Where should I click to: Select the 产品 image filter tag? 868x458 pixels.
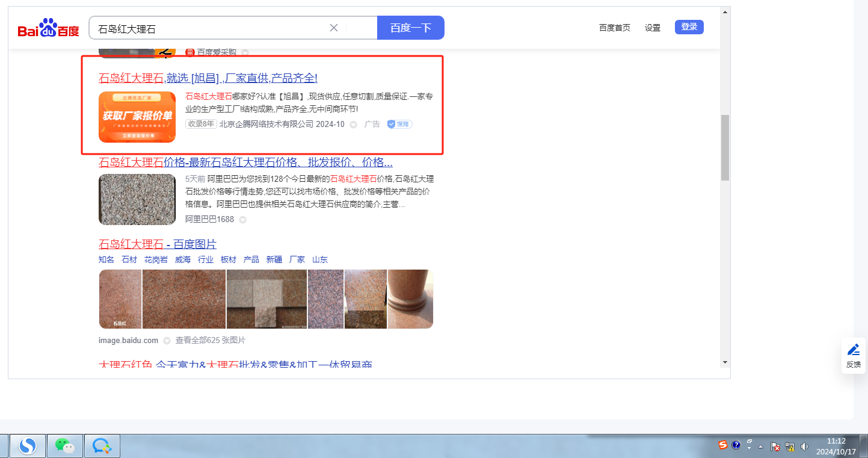pyautogui.click(x=251, y=259)
